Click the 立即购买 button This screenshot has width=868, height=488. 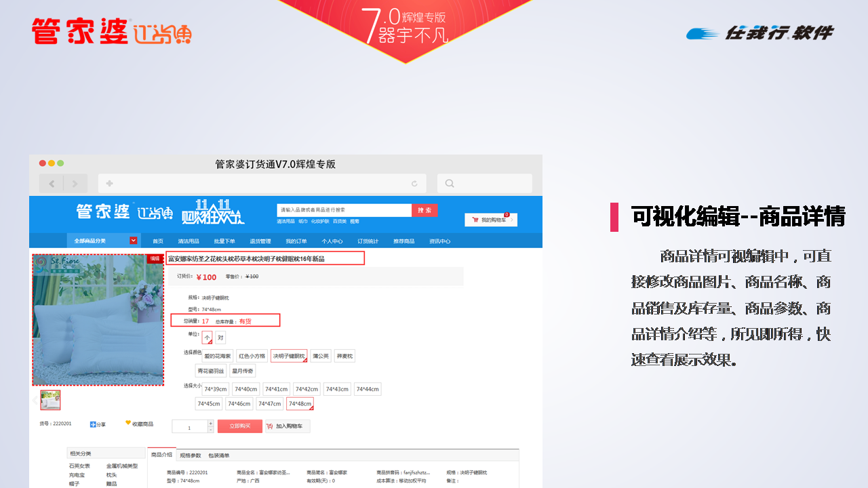point(239,426)
